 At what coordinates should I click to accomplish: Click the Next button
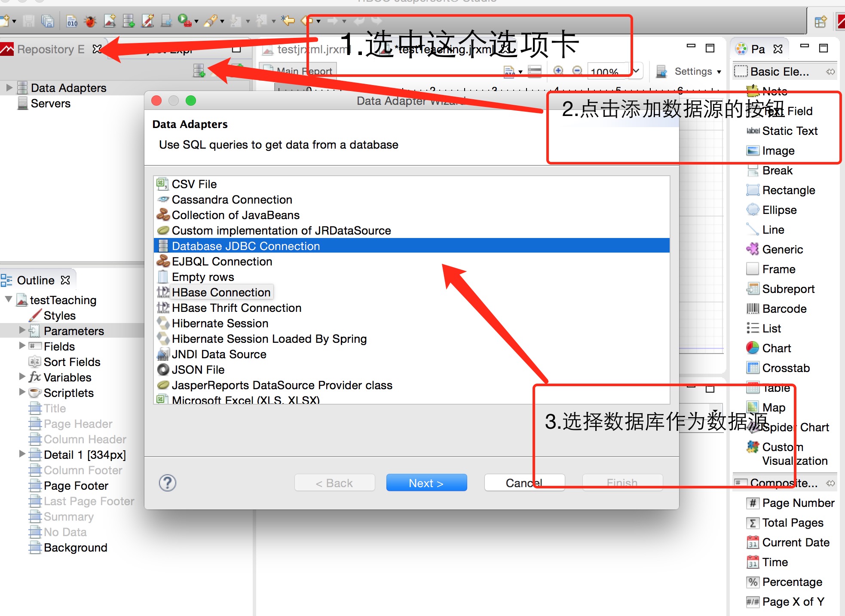click(426, 483)
